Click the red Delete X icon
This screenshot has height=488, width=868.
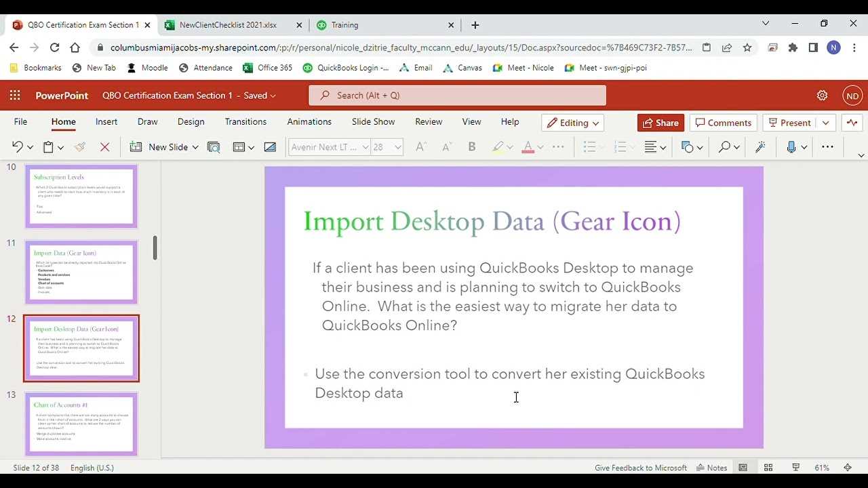(x=104, y=147)
